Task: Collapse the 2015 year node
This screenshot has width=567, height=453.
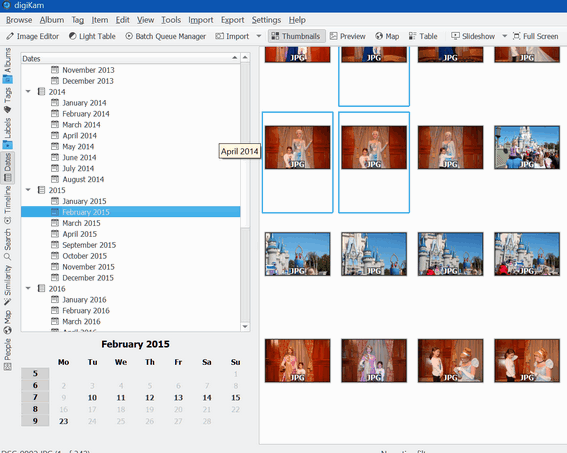Action: (x=28, y=190)
